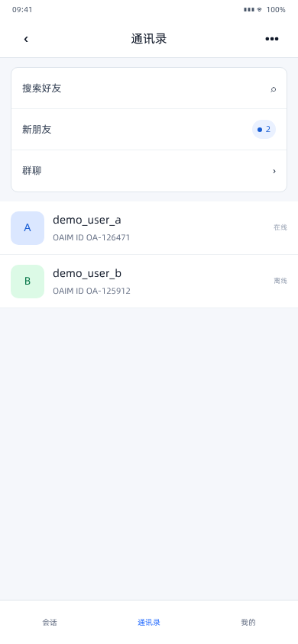Open contact demo_user_a
298x644 pixels.
[x=149, y=228]
